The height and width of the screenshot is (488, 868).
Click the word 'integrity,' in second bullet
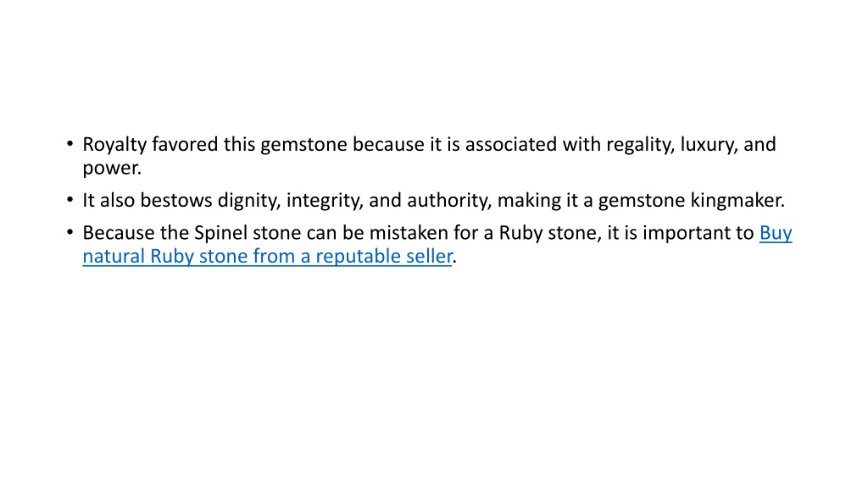tap(325, 200)
